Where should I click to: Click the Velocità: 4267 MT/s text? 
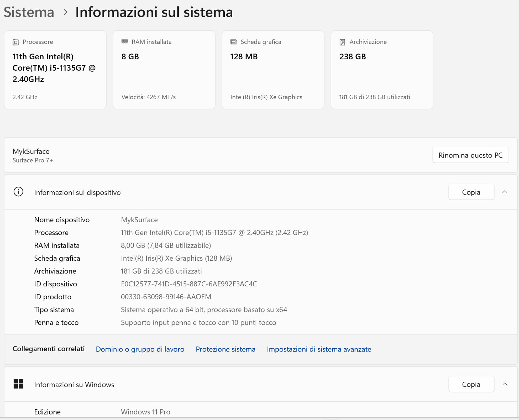coord(149,97)
